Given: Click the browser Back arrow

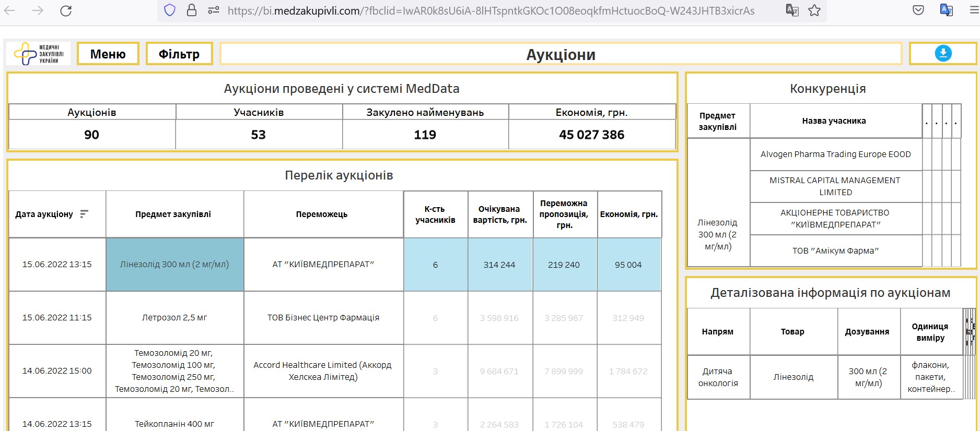Looking at the screenshot, I should 10,10.
